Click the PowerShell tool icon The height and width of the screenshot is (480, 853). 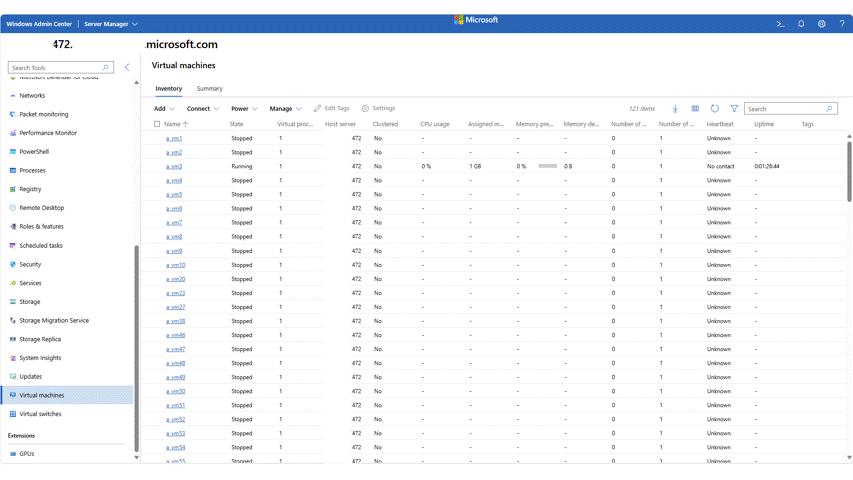coord(13,152)
